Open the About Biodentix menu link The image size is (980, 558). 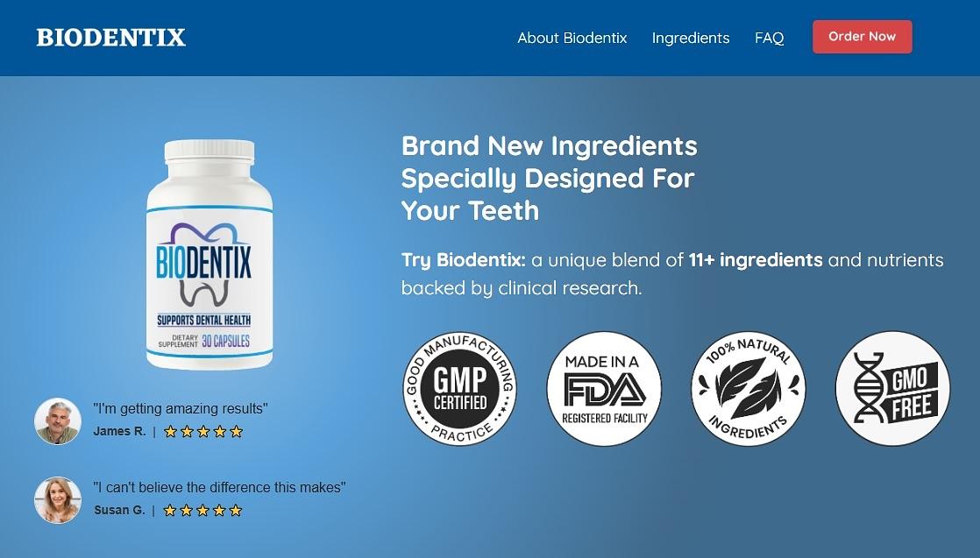click(x=572, y=38)
